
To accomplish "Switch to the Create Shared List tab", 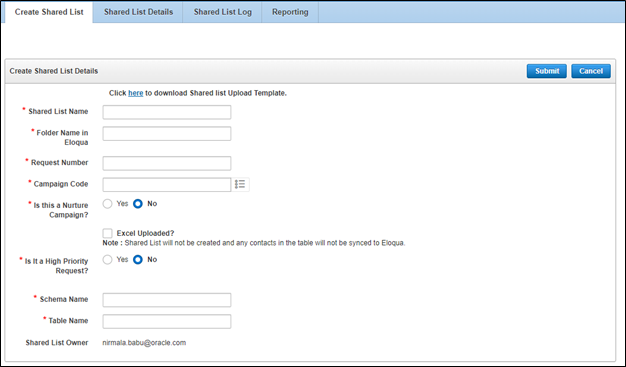I will [49, 12].
